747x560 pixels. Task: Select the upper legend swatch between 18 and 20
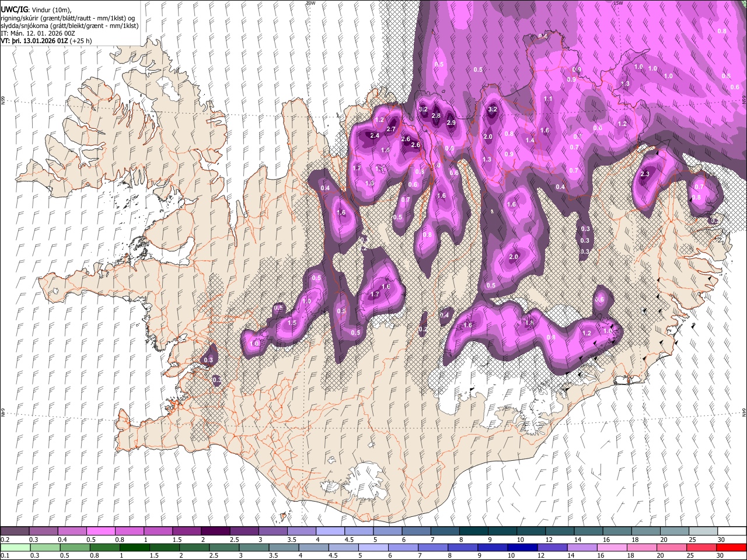tap(647, 531)
